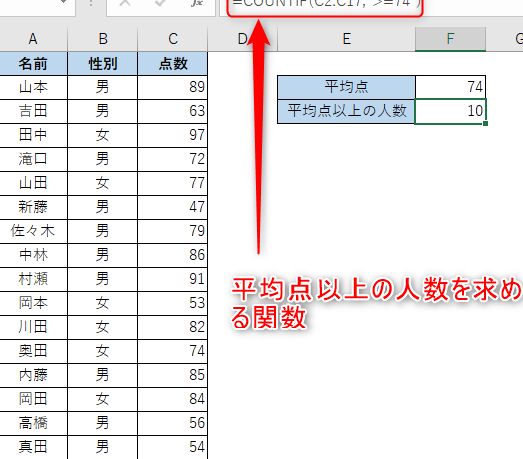Screen dimensions: 523x459
Task: Select the name cell 高橋
Action: tap(33, 424)
